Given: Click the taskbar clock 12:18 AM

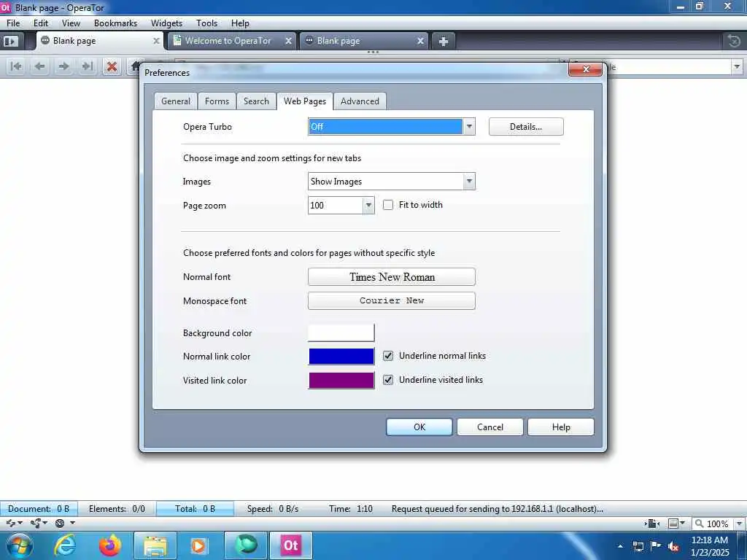Looking at the screenshot, I should [709, 540].
